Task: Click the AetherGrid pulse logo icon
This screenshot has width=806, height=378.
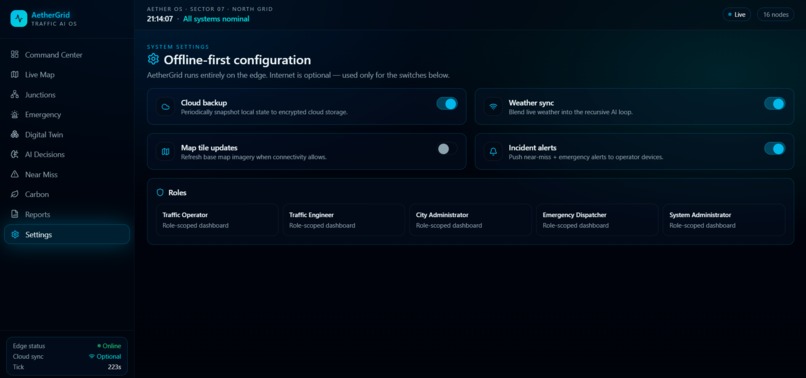Action: pos(19,19)
